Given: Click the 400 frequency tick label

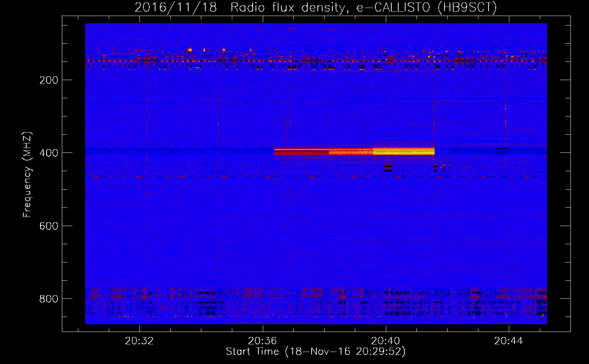Looking at the screenshot, I should click(x=49, y=153).
